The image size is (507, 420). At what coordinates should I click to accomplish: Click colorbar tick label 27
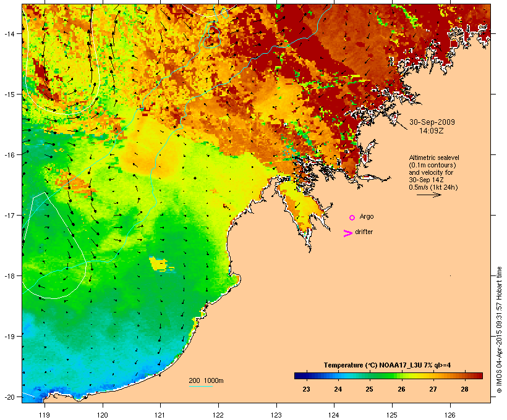click(433, 389)
